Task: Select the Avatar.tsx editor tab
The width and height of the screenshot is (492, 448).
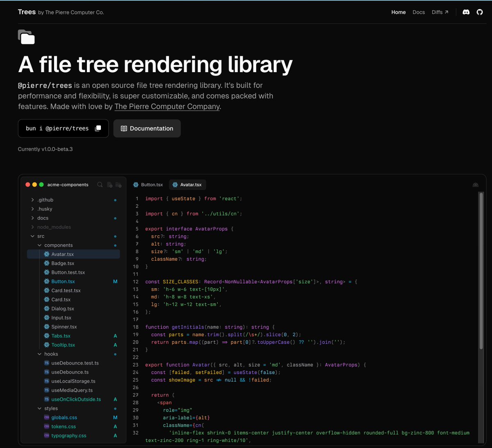Action: pos(187,185)
